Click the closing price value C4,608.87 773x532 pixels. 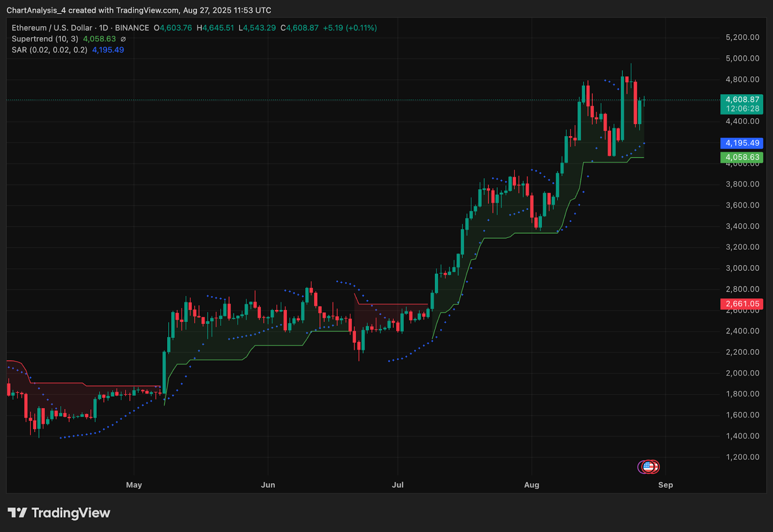tap(300, 28)
